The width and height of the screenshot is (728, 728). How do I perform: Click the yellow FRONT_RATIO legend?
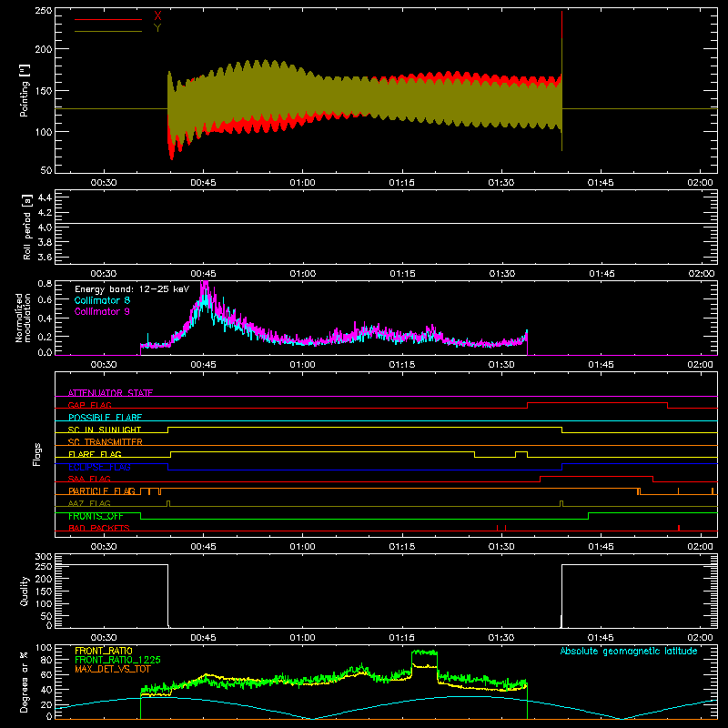104,651
